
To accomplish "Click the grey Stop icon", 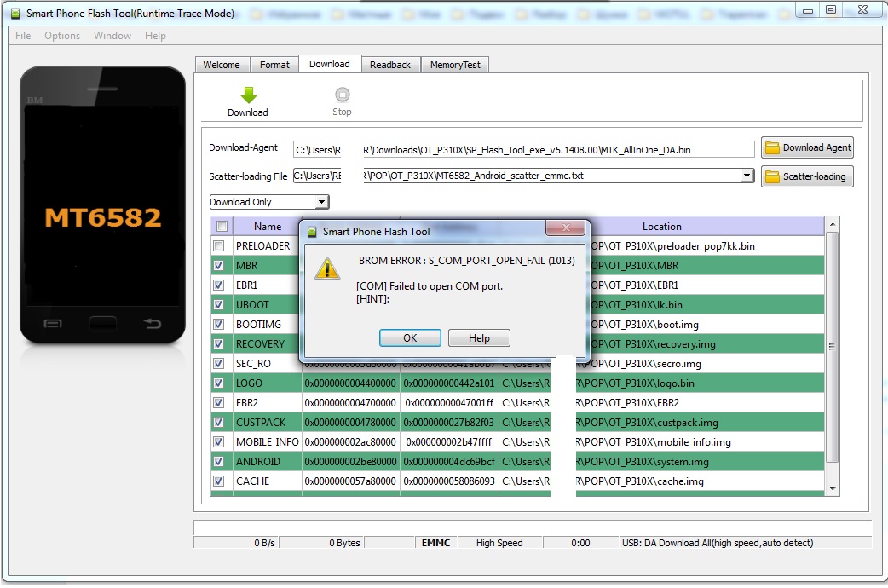I will (342, 95).
